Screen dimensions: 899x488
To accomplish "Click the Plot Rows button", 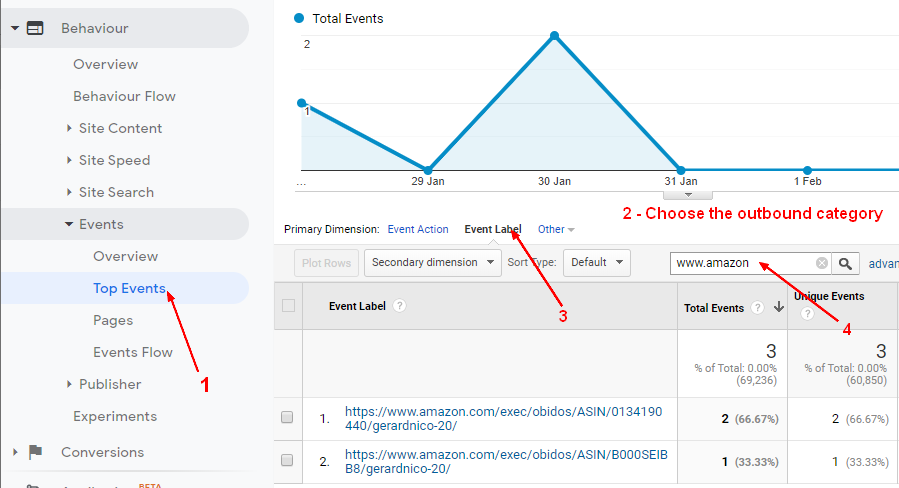I will [326, 263].
